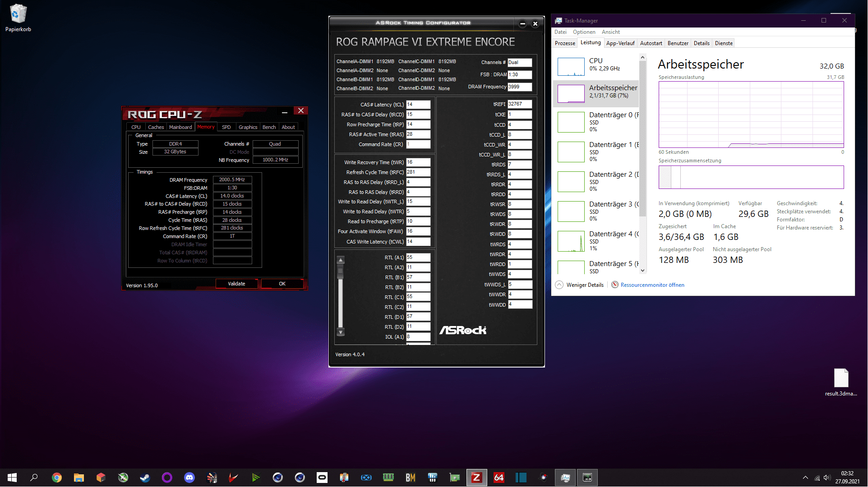Launch Steam from the taskbar

(145, 478)
